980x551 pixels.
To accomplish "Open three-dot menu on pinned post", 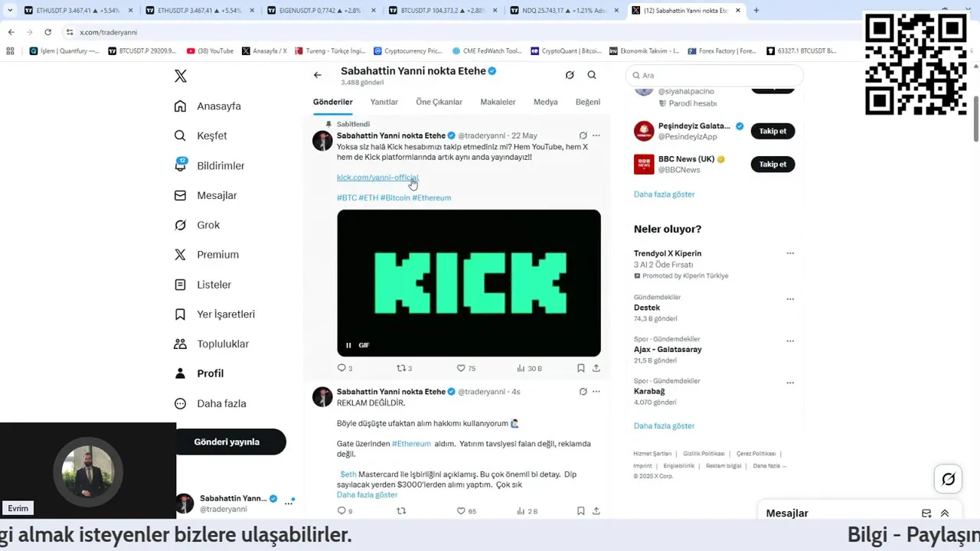I will [x=596, y=135].
